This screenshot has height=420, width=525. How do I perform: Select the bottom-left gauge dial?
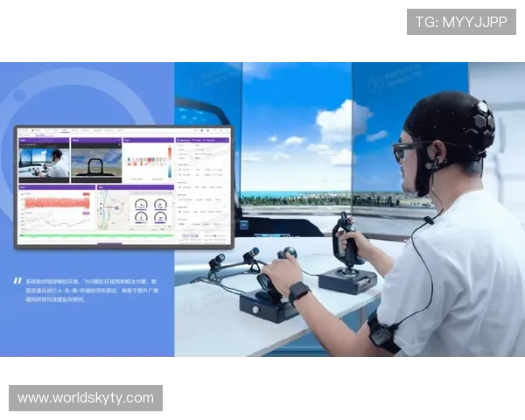click(x=141, y=219)
